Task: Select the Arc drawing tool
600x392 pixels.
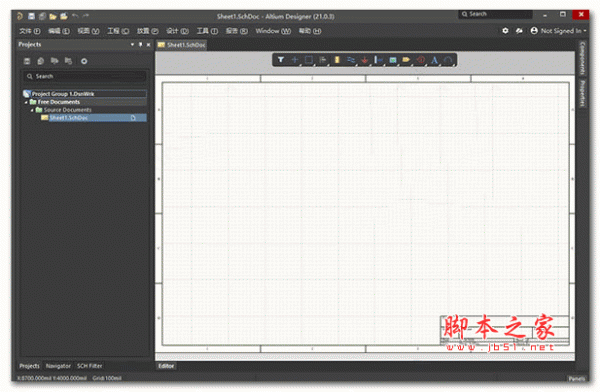Action: (x=448, y=60)
